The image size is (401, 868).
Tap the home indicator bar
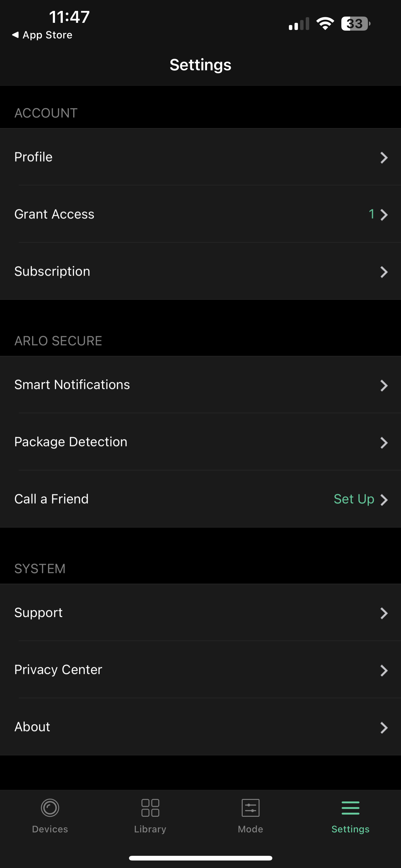[200, 858]
